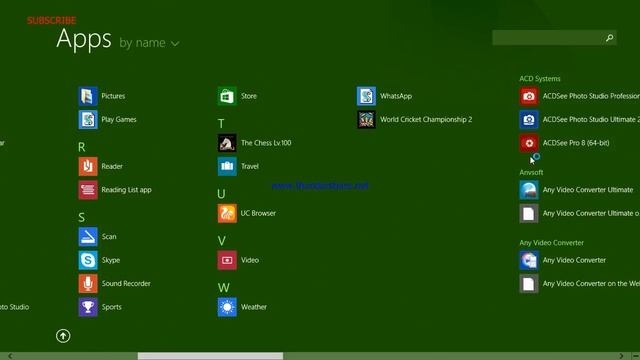The width and height of the screenshot is (640, 360).
Task: Launch the Sound Recorder icon
Action: click(88, 284)
